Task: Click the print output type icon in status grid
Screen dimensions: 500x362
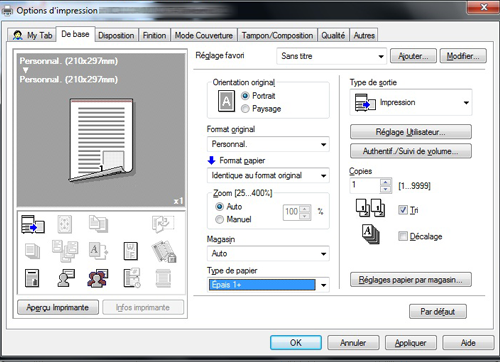Action: [33, 224]
